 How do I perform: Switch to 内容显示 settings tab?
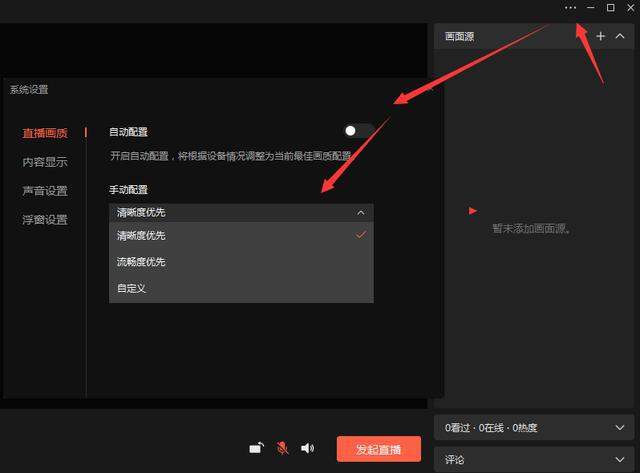45,162
